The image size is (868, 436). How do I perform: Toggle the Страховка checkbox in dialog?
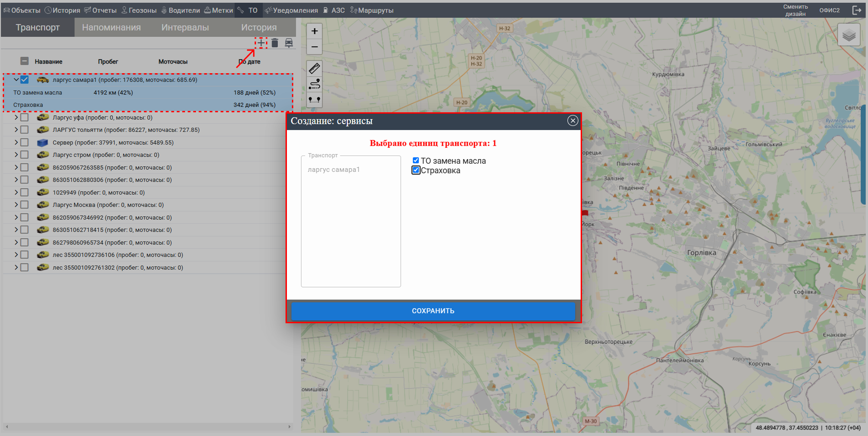pos(416,170)
